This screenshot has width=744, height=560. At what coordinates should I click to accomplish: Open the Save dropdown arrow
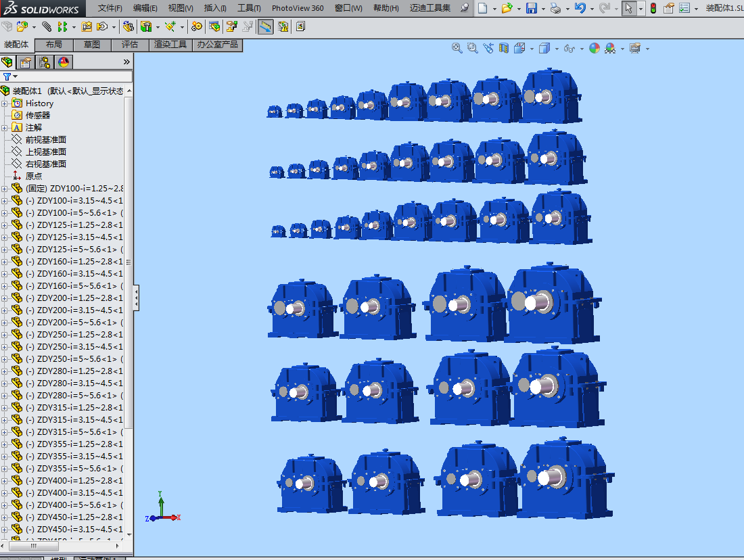tap(543, 9)
